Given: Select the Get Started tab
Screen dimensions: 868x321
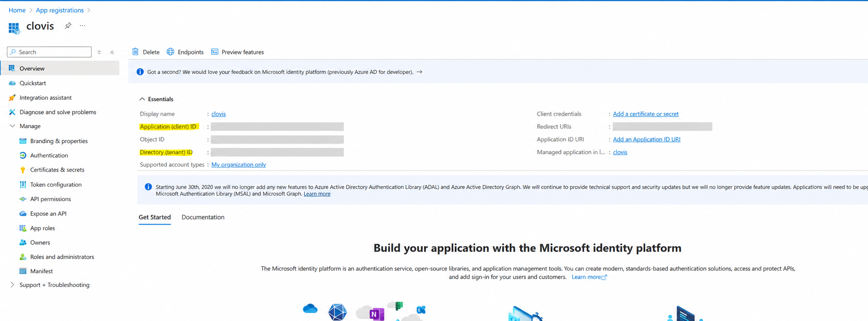Looking at the screenshot, I should (154, 217).
